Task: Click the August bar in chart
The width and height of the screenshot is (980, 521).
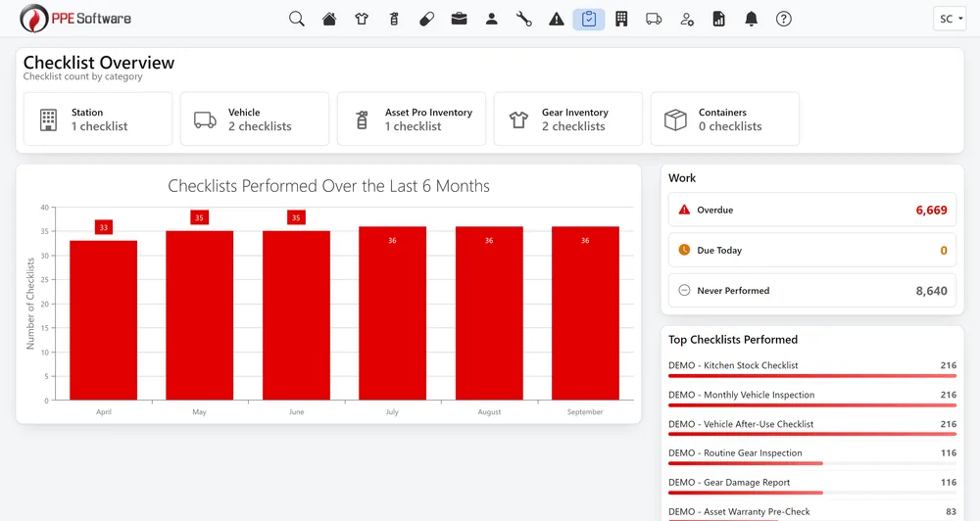Action: 489,313
